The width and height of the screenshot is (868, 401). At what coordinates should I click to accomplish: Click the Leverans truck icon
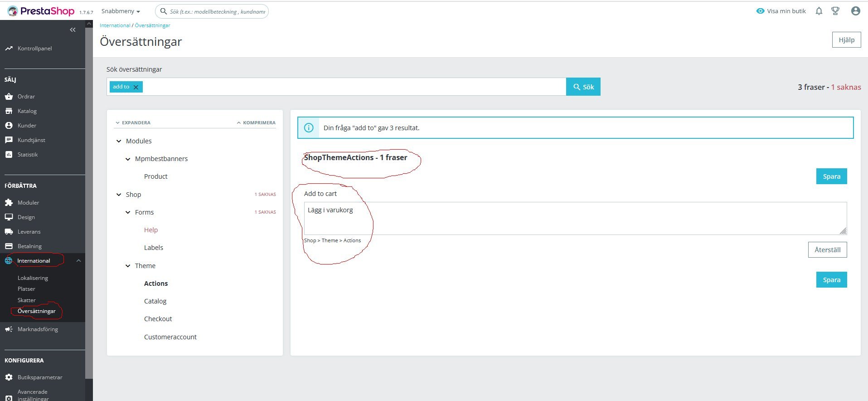pyautogui.click(x=9, y=232)
